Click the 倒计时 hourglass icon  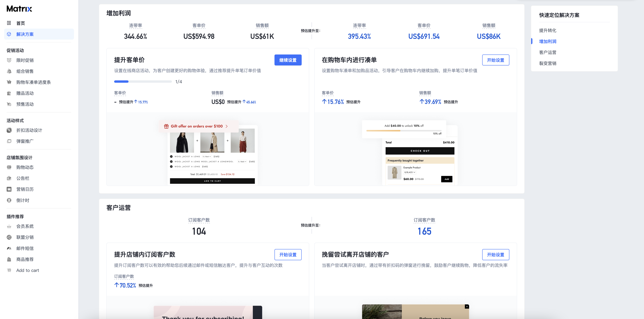pyautogui.click(x=9, y=200)
